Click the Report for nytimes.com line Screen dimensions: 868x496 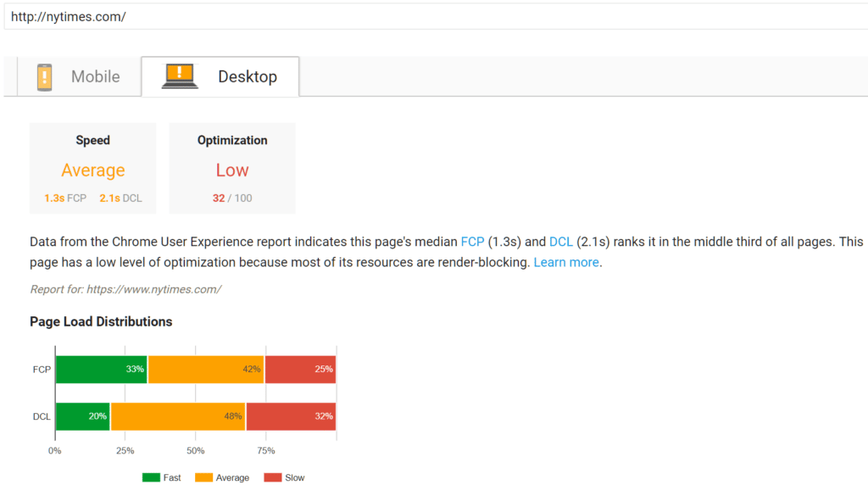click(x=125, y=289)
